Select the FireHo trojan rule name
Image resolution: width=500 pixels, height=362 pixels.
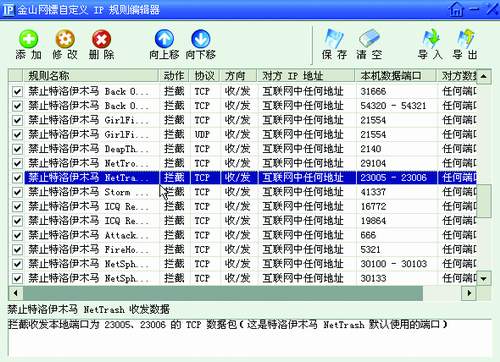point(88,249)
